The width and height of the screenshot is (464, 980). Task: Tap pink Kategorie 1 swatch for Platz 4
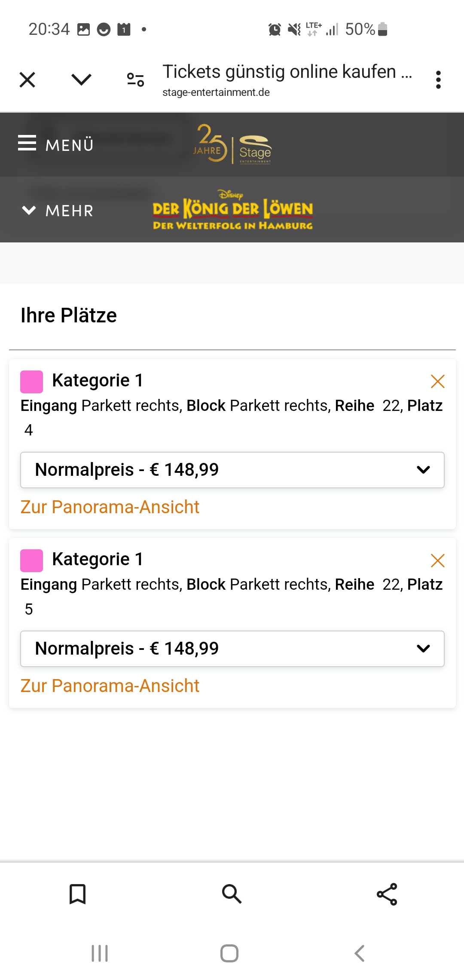tap(32, 382)
